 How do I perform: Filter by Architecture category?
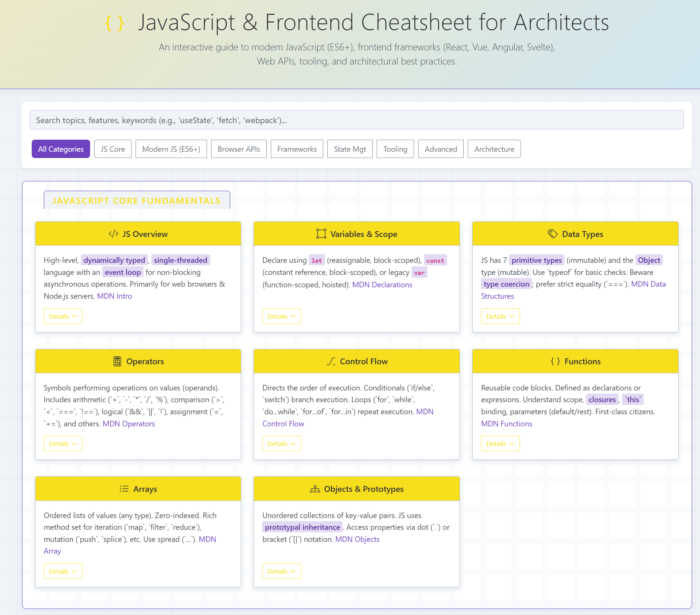click(x=494, y=149)
